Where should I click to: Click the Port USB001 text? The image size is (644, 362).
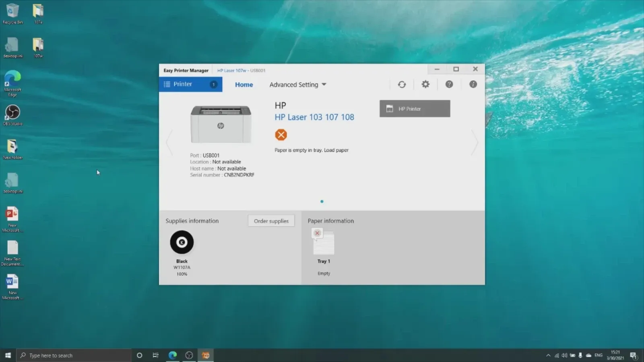(x=204, y=155)
